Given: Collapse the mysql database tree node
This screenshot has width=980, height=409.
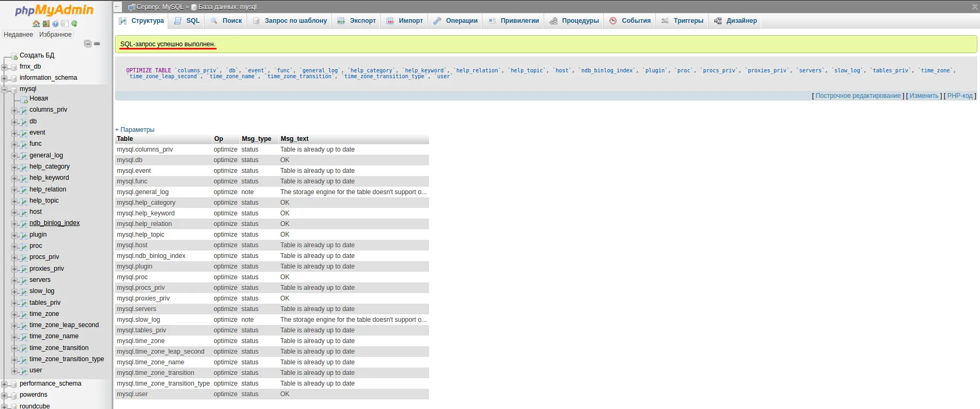Looking at the screenshot, I should coord(5,89).
